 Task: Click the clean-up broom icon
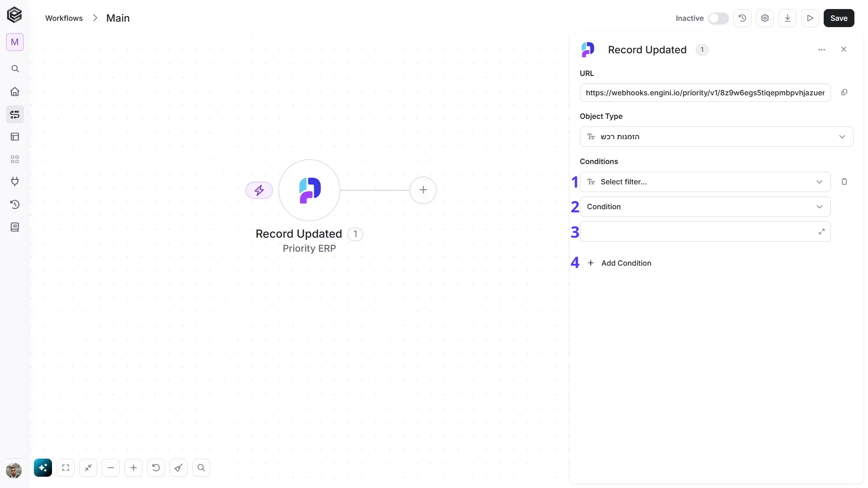pyautogui.click(x=179, y=468)
